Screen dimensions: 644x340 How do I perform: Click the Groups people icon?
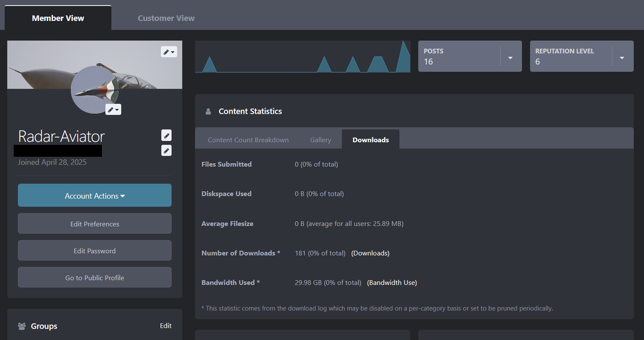22,326
